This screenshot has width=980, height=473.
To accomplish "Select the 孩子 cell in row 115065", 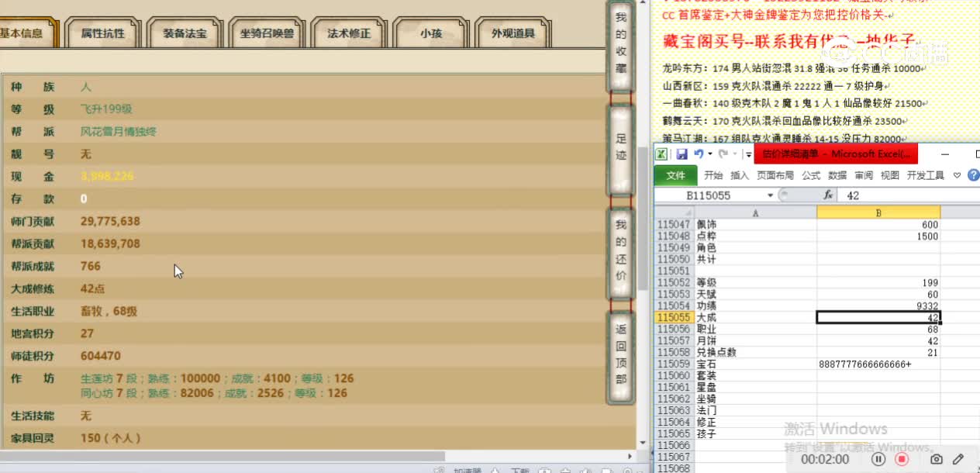I will [756, 433].
